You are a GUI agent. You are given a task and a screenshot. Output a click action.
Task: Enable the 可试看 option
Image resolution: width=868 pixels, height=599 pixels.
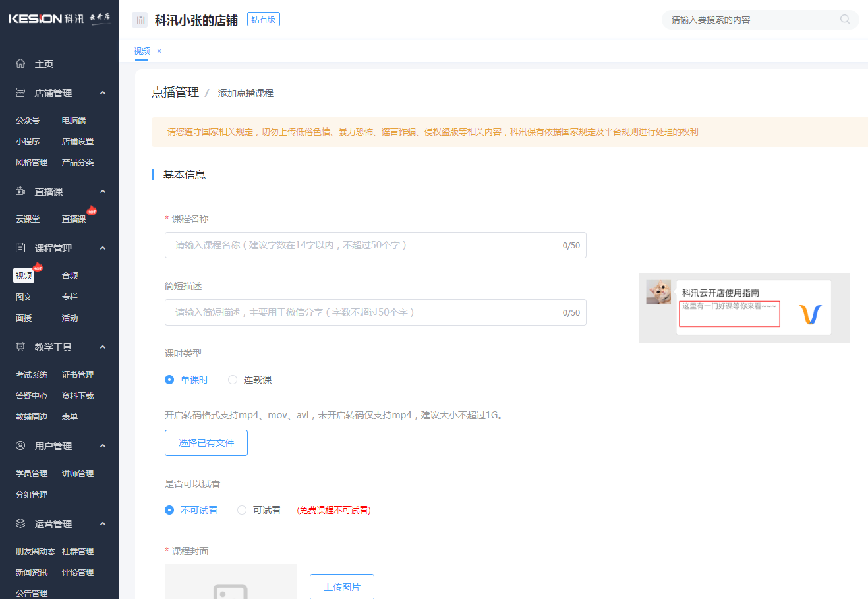[242, 509]
